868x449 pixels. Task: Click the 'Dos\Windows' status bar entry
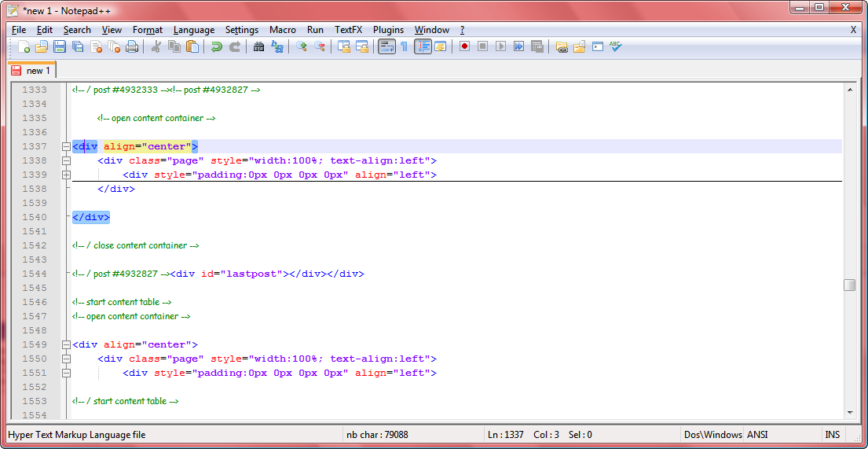[712, 435]
